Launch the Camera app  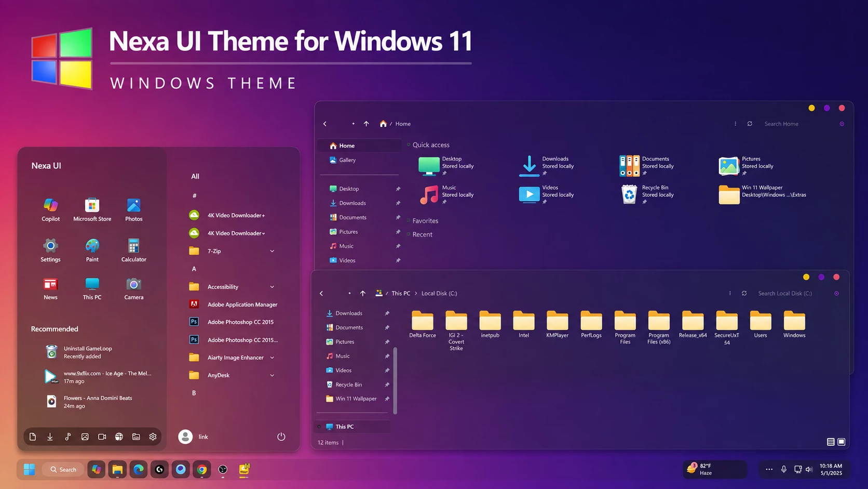click(x=133, y=288)
